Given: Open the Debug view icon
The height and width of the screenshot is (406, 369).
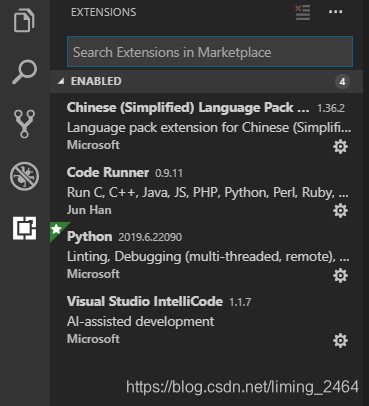Looking at the screenshot, I should 24,176.
